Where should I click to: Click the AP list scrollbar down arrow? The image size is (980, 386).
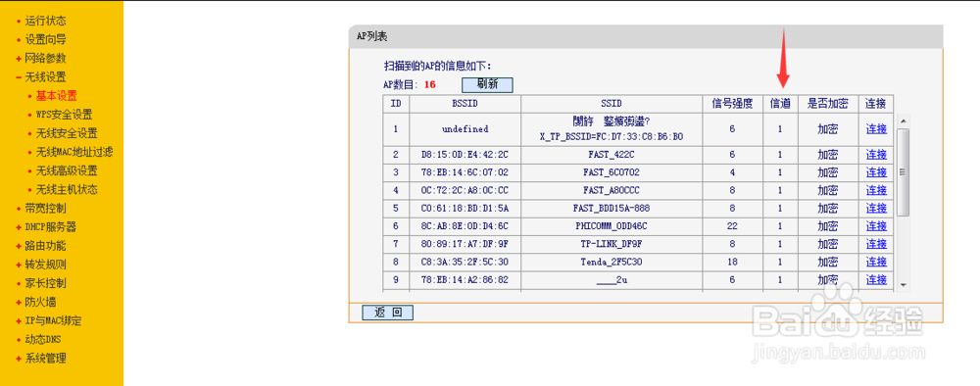904,285
